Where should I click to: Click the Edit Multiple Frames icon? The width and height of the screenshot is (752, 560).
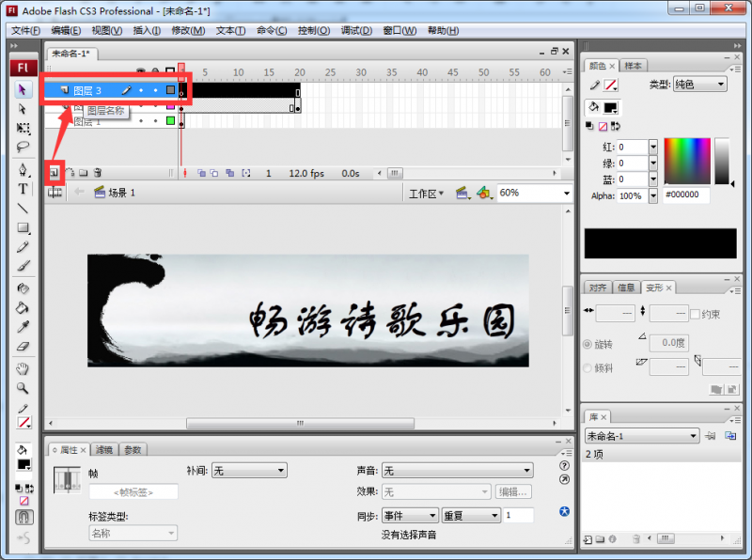[230, 173]
